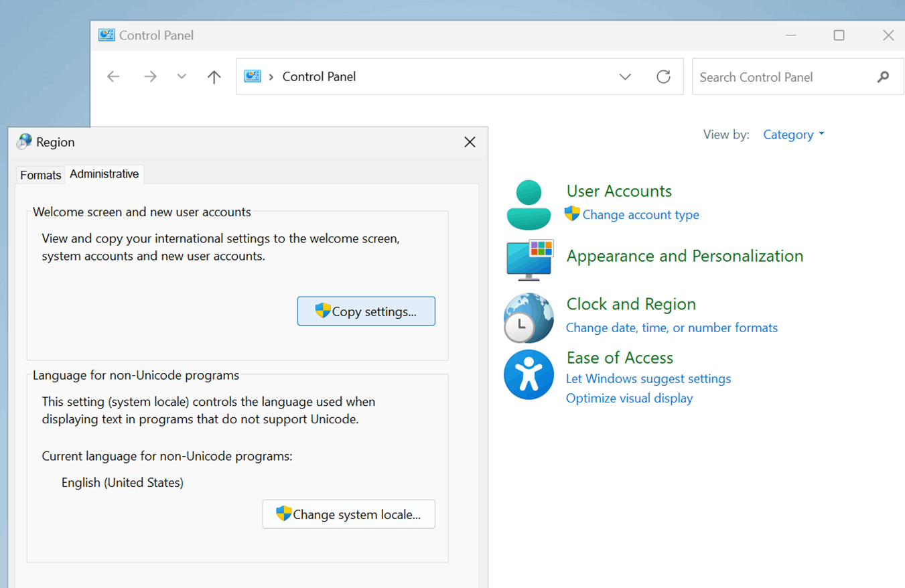
Task: Open the Ease of Access heading
Action: [620, 358]
